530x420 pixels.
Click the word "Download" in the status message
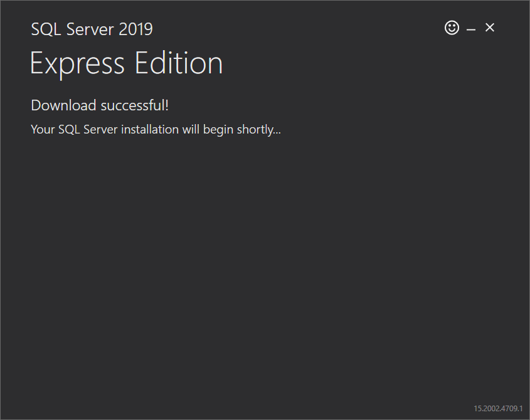(x=64, y=105)
